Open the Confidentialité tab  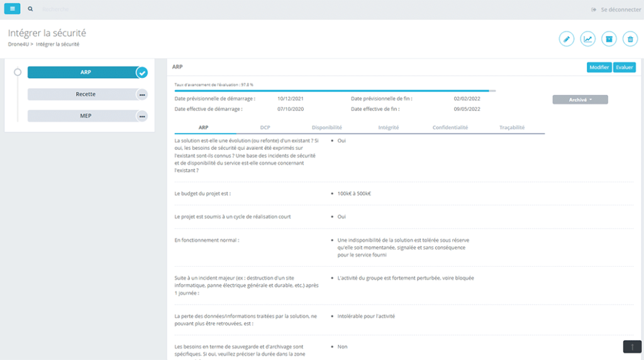(450, 127)
